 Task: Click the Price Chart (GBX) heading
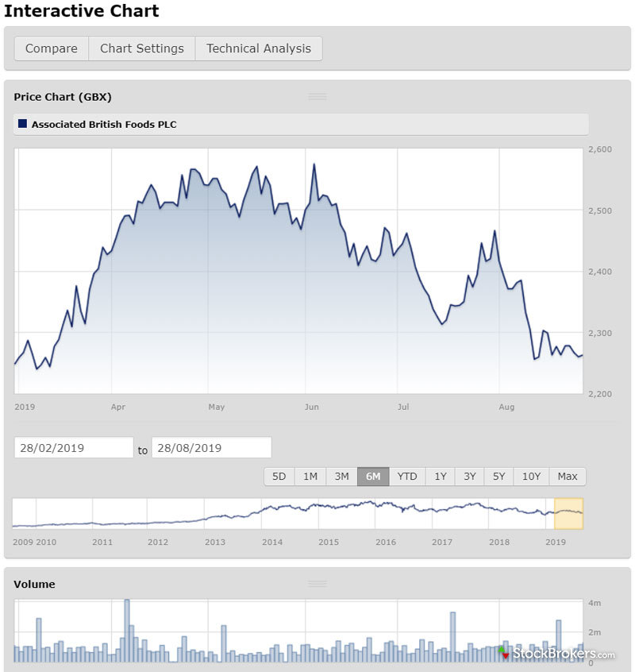[x=63, y=97]
